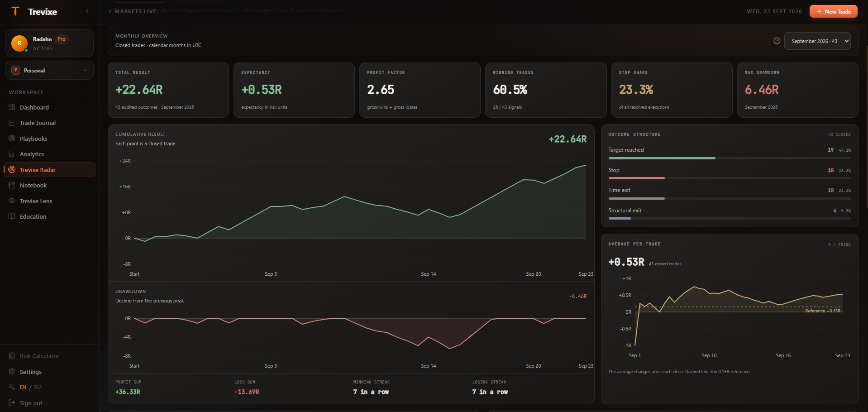Click the Profit Factor 2.65 value
The width and height of the screenshot is (868, 412).
click(381, 90)
